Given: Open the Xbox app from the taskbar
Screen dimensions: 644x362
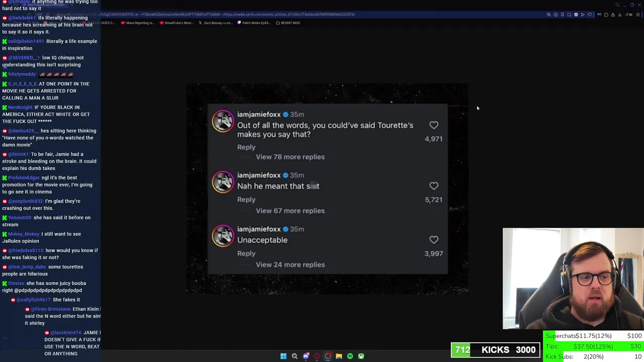Looking at the screenshot, I should pos(361,356).
